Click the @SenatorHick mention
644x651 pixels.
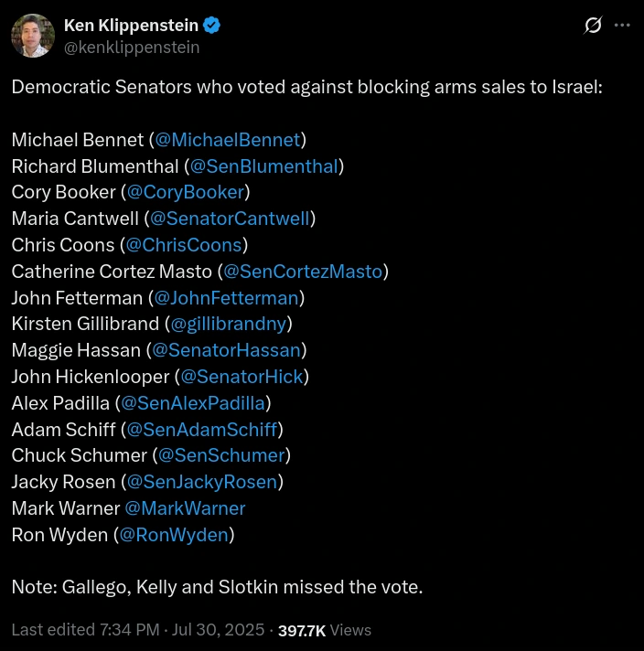click(x=241, y=377)
